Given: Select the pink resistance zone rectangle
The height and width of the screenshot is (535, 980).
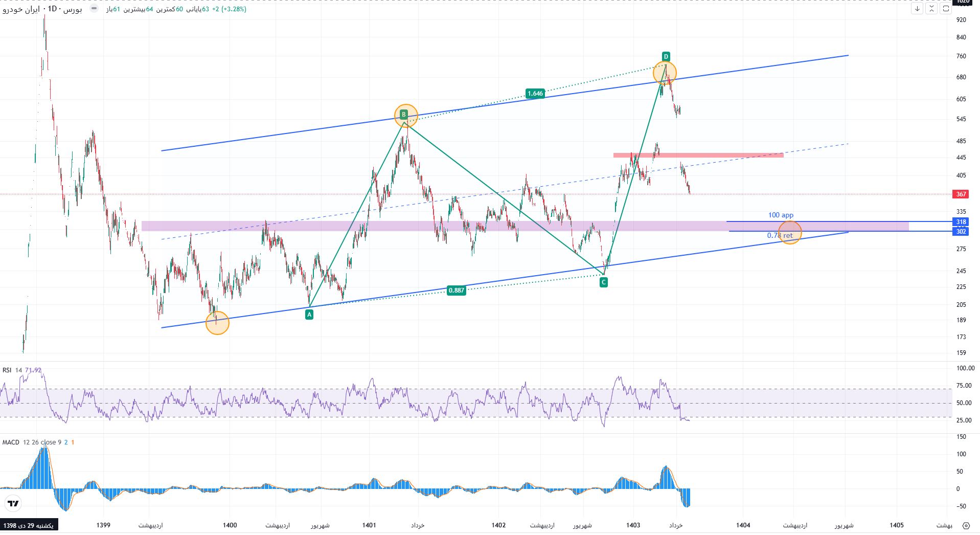Looking at the screenshot, I should coord(698,155).
